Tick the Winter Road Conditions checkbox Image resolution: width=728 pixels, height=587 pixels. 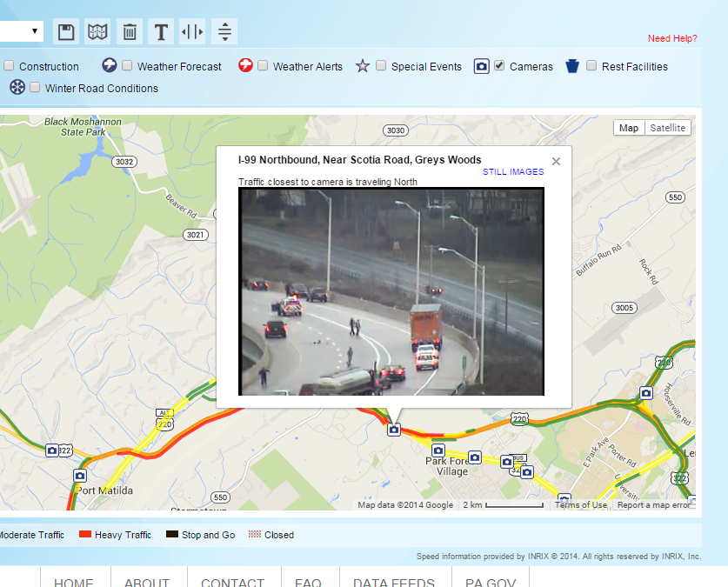(x=35, y=87)
